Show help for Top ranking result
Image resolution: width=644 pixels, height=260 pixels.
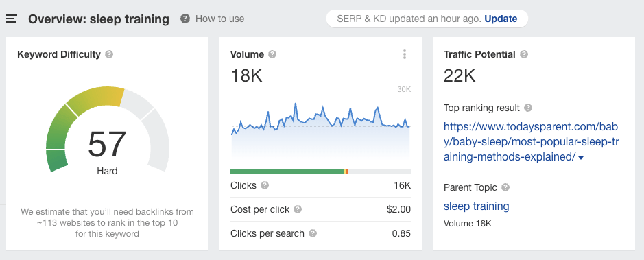528,108
